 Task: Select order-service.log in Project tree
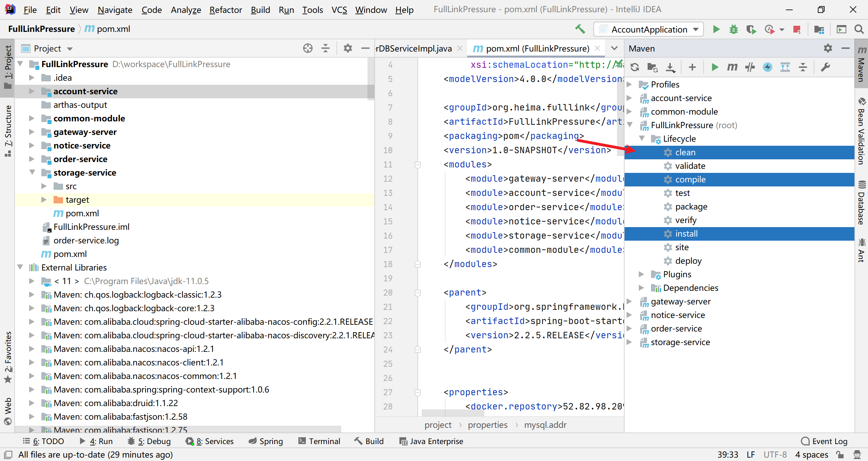[x=86, y=240]
